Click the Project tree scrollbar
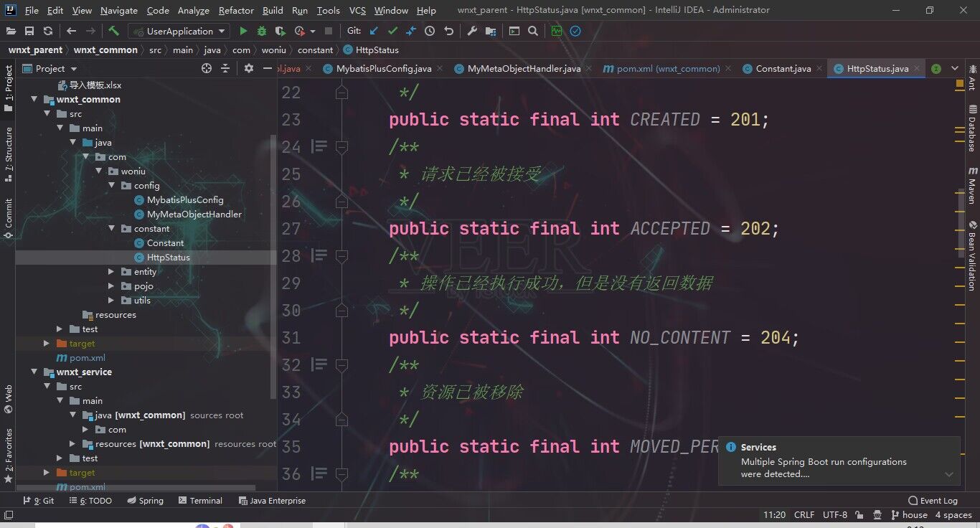 [x=273, y=265]
